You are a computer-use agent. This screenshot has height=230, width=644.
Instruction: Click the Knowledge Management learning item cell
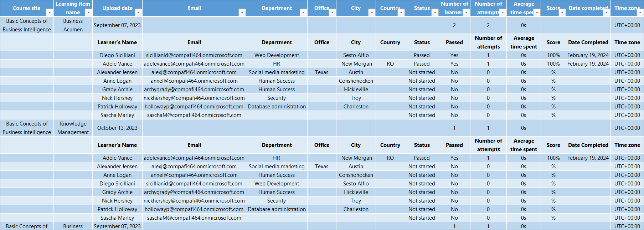coord(73,128)
